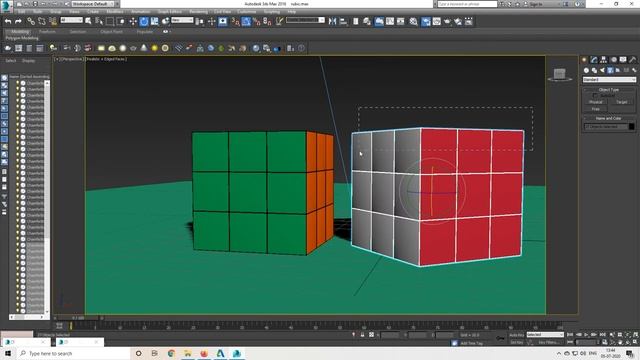Click the Physical camera button
Image resolution: width=640 pixels, height=360 pixels.
[596, 102]
